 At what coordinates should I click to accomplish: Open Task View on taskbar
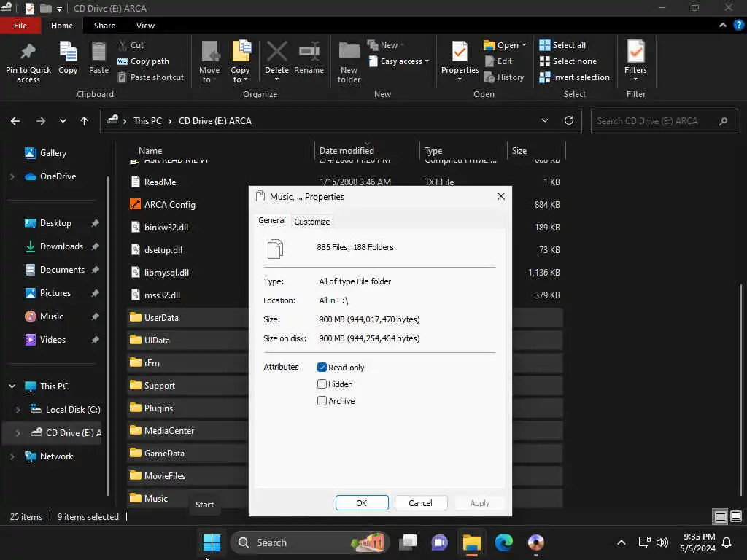tap(408, 542)
